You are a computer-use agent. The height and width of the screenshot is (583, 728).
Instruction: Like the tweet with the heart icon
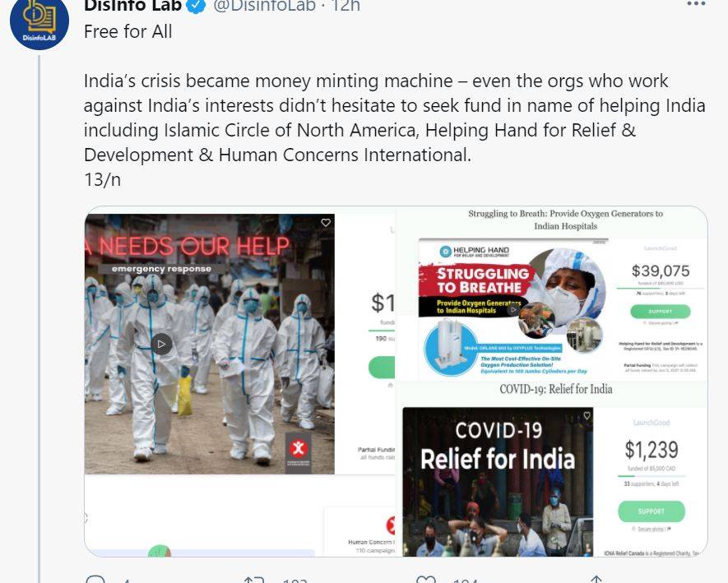click(426, 579)
